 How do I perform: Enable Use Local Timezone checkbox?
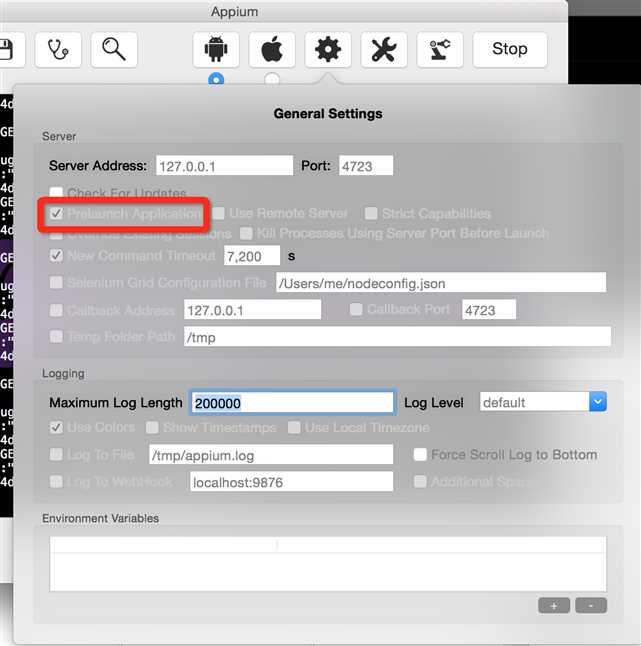pos(294,428)
